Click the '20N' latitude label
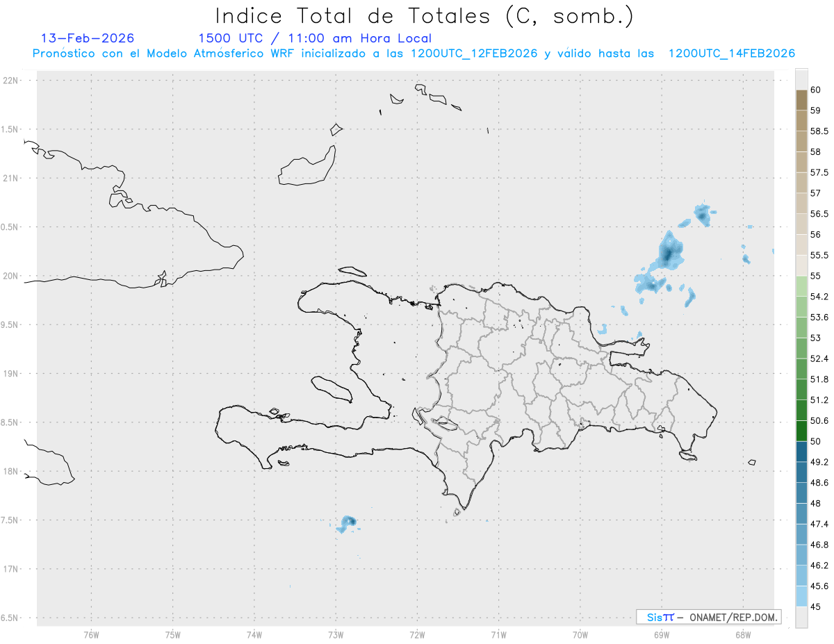This screenshot has width=834, height=644. point(11,276)
